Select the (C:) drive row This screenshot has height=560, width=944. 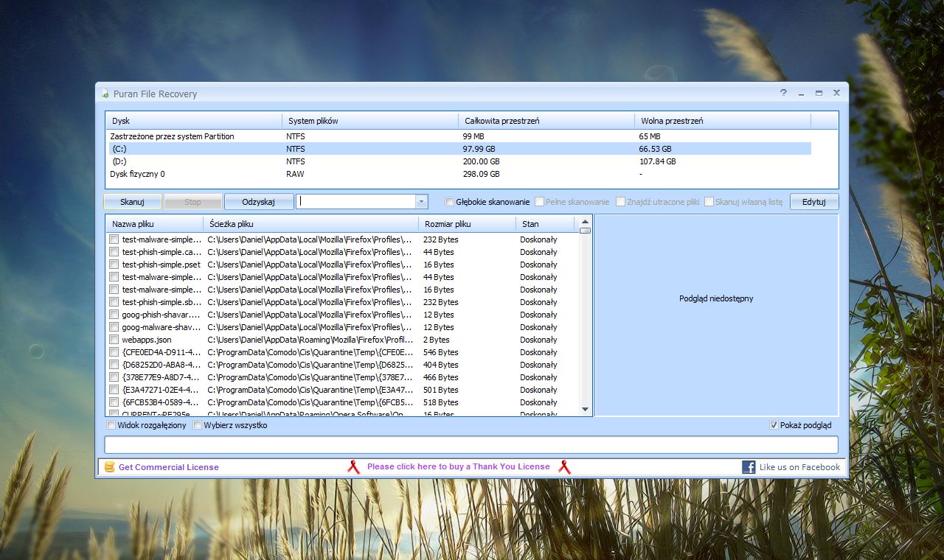click(x=459, y=149)
